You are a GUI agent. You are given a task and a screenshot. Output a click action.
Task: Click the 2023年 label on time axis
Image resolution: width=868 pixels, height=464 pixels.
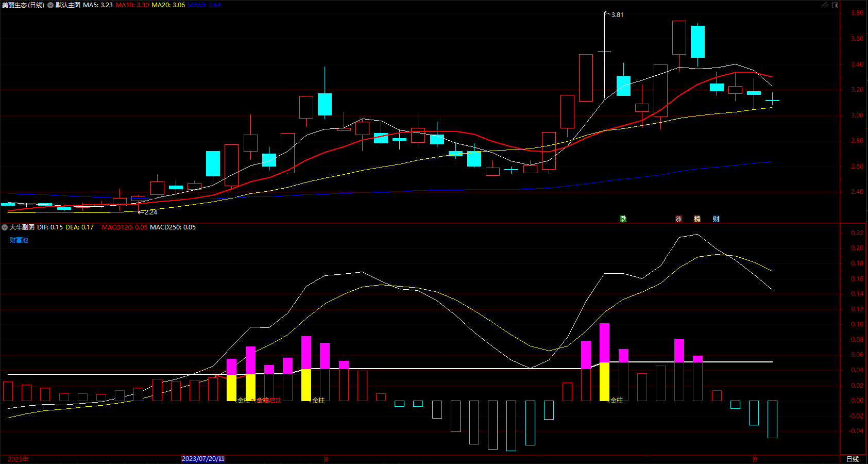click(18, 459)
